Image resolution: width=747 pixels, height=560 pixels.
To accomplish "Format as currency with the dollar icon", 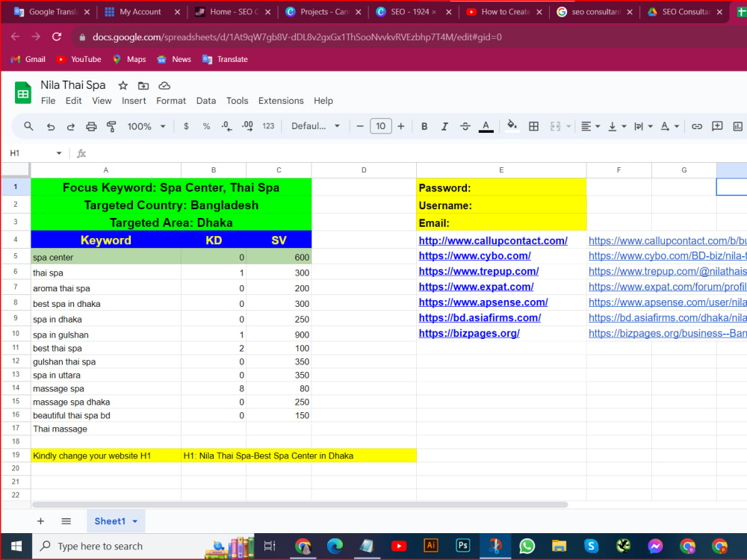I will 186,126.
